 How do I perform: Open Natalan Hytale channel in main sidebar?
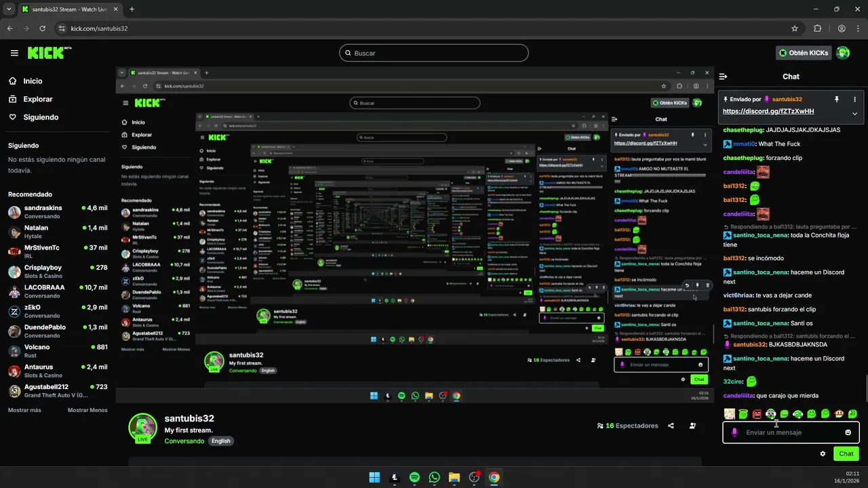[x=58, y=231]
